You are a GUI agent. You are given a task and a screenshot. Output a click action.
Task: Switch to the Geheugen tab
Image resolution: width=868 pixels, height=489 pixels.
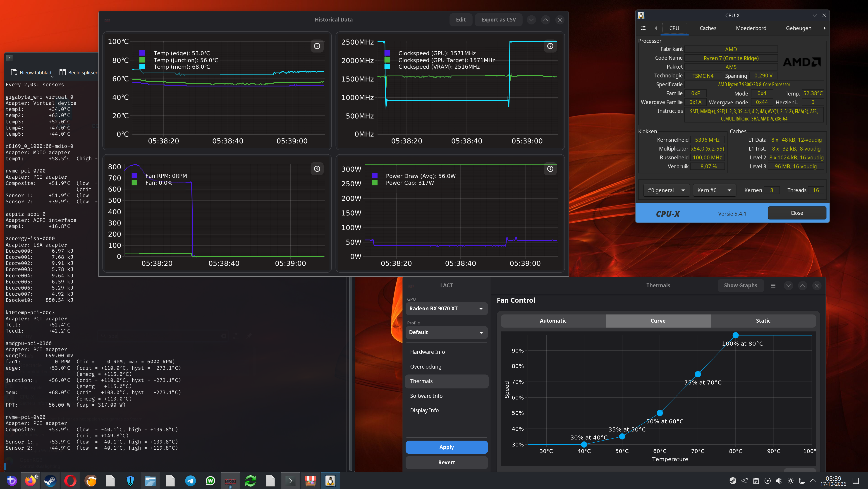(x=798, y=28)
